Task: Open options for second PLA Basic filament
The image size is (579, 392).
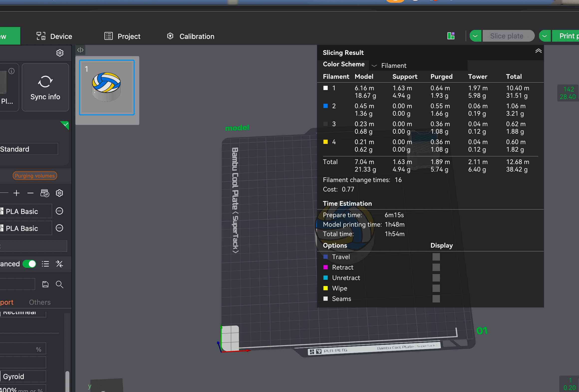Action: click(59, 228)
